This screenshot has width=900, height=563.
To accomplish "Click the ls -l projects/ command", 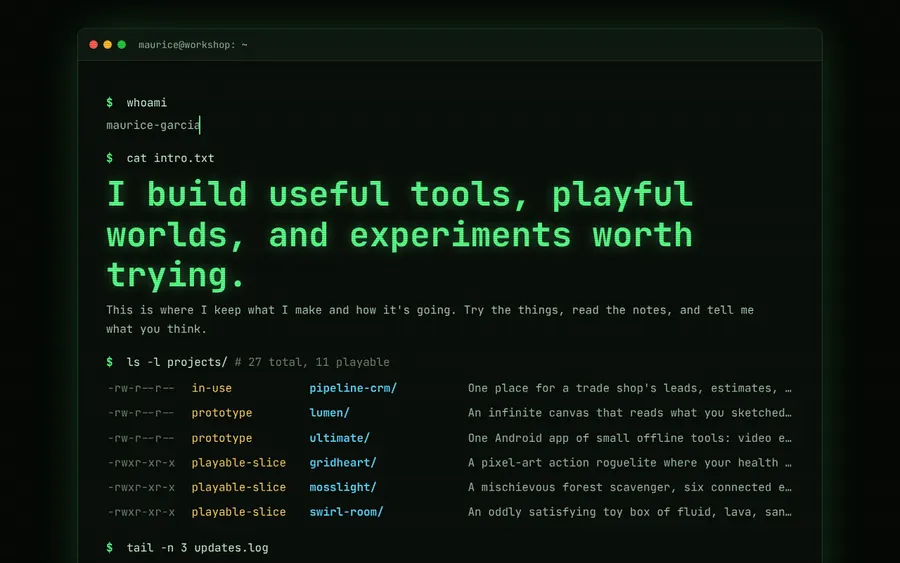I will click(177, 362).
